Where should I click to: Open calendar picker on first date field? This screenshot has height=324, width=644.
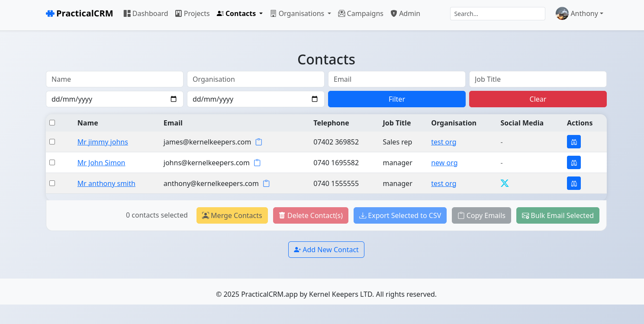(x=174, y=99)
